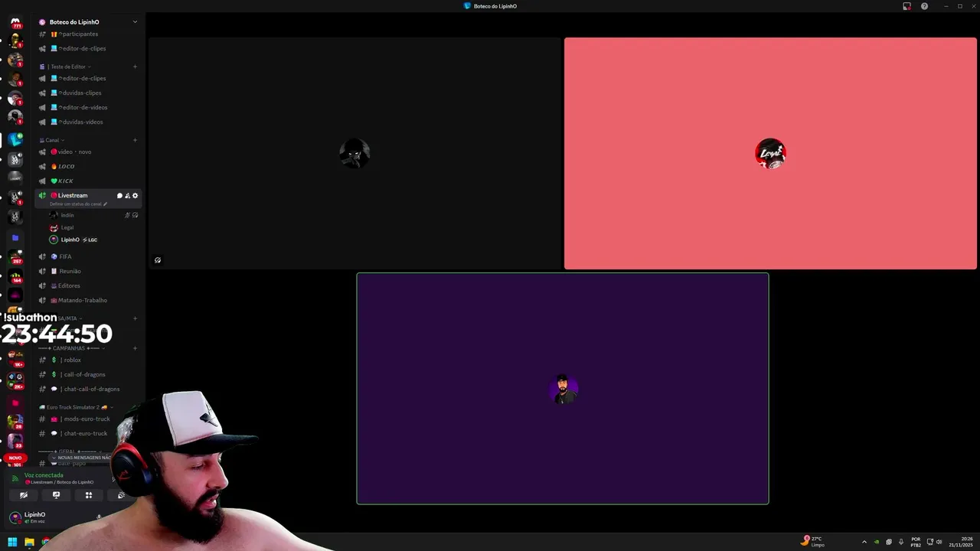The image size is (980, 551).
Task: Open the POR PTB2 language selector
Action: pyautogui.click(x=916, y=542)
